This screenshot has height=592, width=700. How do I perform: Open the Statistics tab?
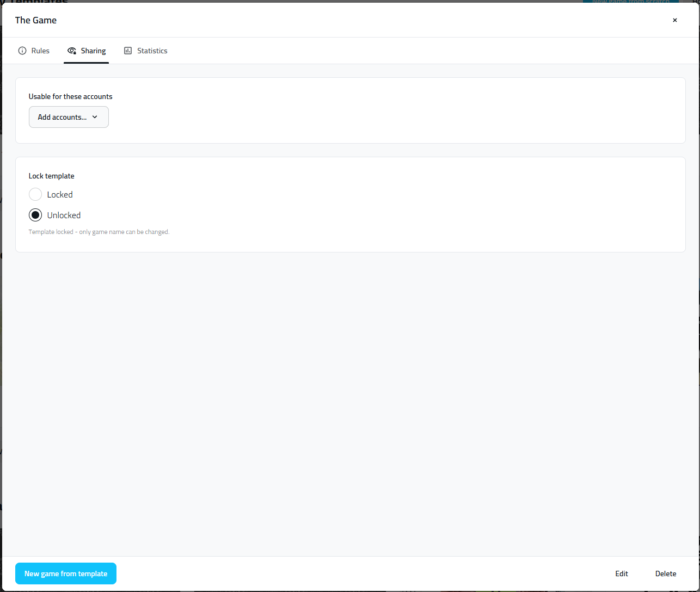(152, 51)
